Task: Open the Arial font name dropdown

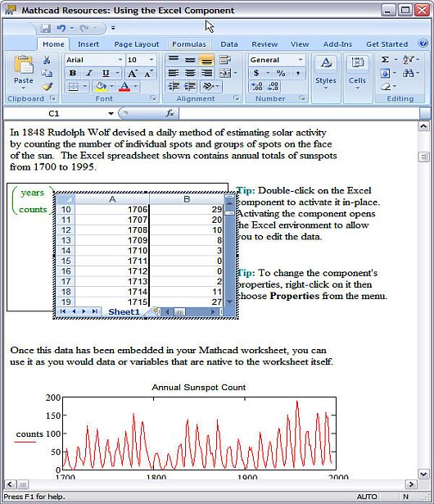Action: [120, 60]
